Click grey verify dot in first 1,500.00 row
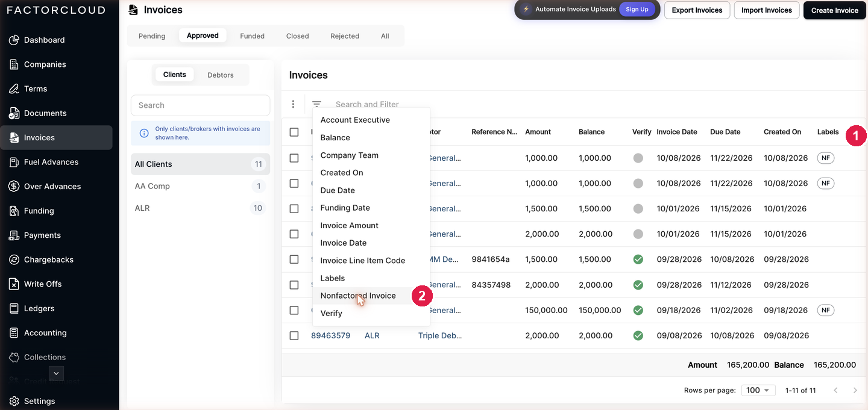The image size is (868, 410). point(638,208)
